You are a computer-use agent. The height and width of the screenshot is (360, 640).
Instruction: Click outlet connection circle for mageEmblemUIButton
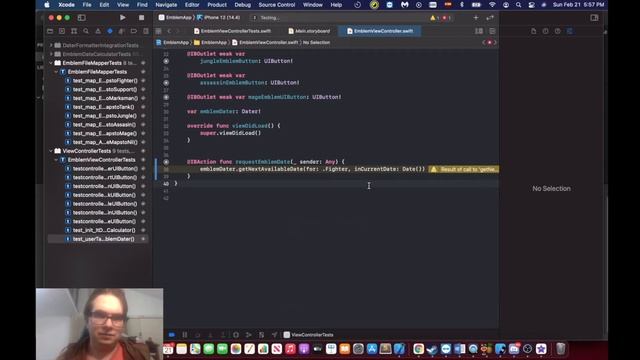click(166, 97)
